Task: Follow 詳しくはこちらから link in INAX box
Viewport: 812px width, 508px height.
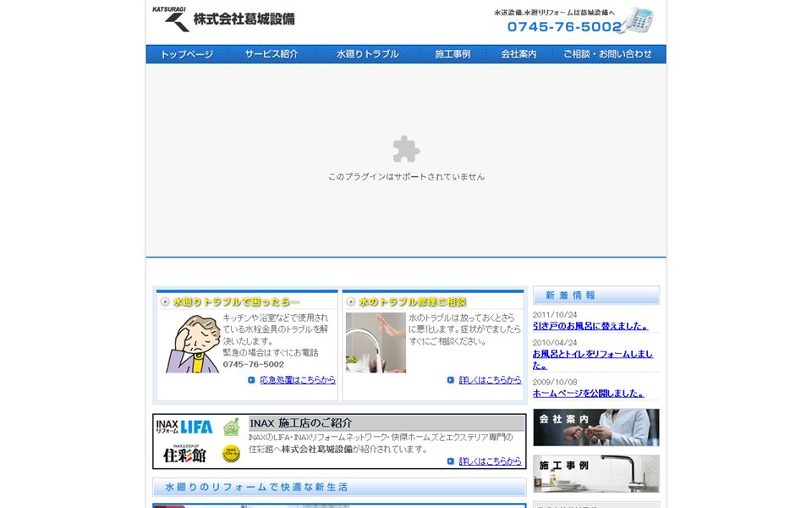Action: click(x=490, y=461)
